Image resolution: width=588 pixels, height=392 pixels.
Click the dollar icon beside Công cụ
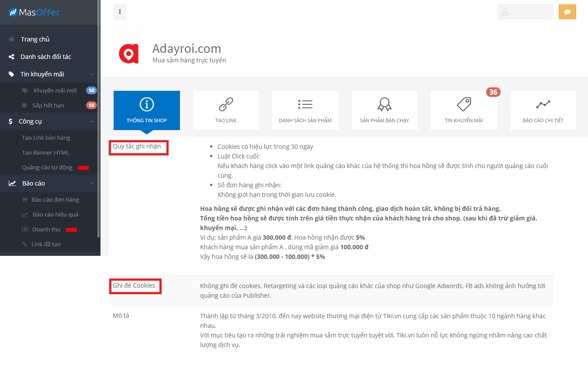(10, 121)
